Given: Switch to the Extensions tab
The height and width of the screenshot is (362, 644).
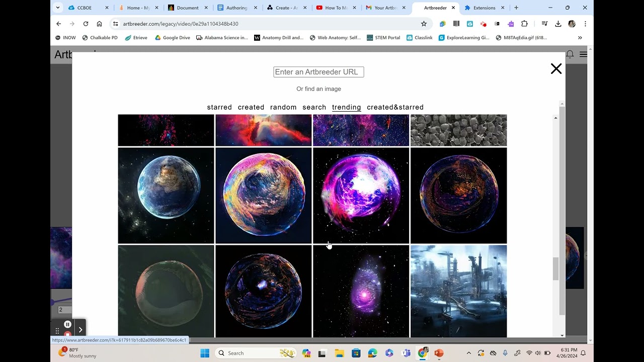Looking at the screenshot, I should [x=484, y=8].
